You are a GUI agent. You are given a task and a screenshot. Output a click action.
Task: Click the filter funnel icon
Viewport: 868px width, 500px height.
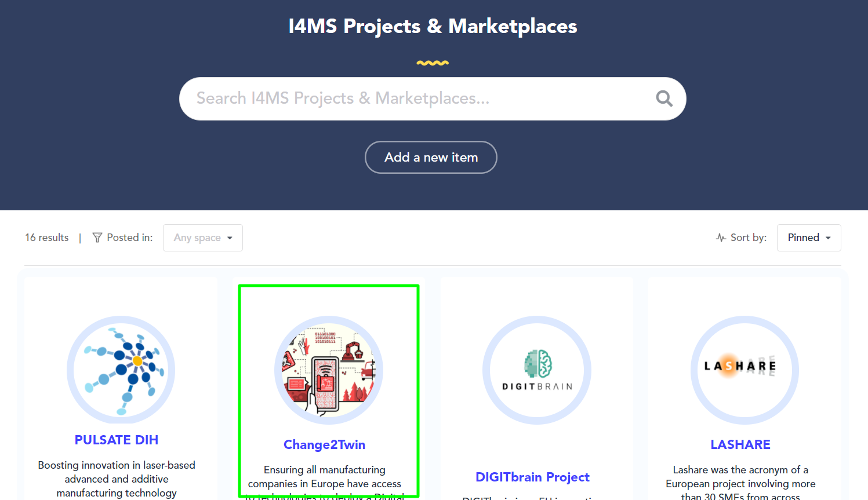click(x=97, y=238)
